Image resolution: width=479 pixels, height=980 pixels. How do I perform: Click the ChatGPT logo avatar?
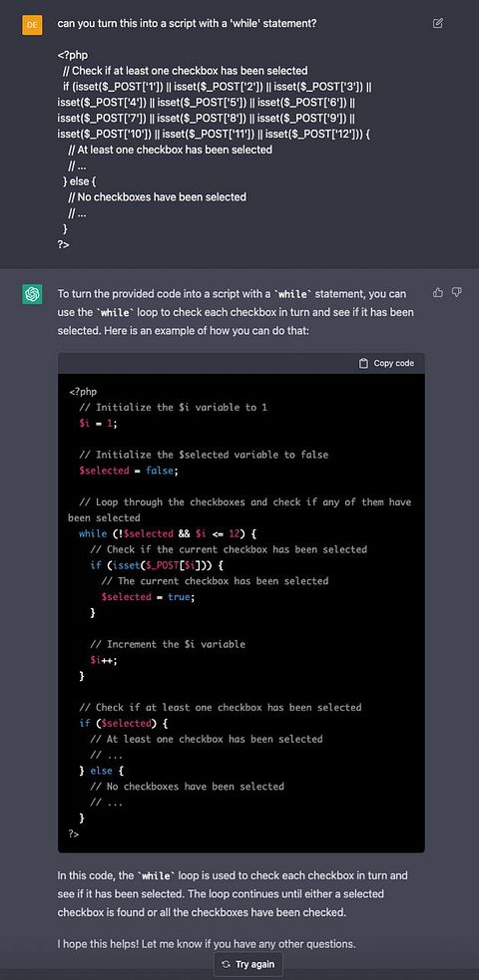coord(33,294)
